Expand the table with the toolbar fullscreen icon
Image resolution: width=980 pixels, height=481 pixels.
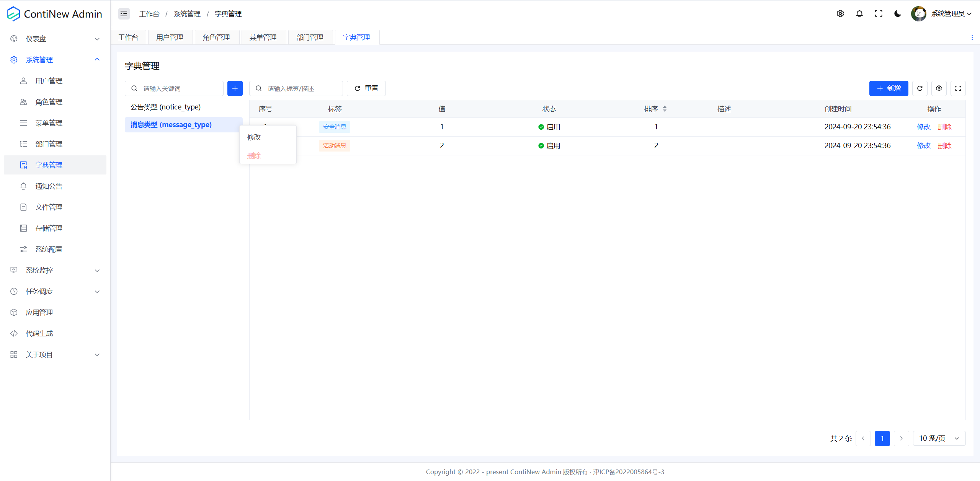tap(958, 88)
